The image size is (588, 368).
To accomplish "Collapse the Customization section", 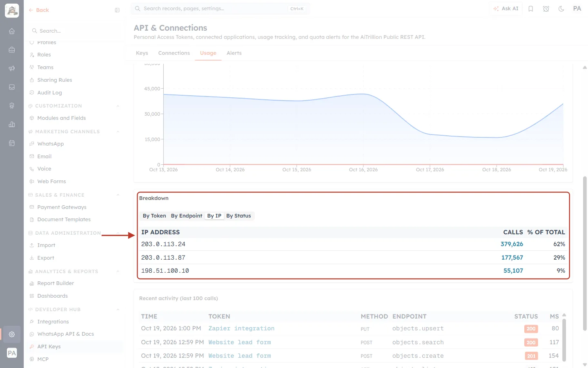I will point(118,106).
